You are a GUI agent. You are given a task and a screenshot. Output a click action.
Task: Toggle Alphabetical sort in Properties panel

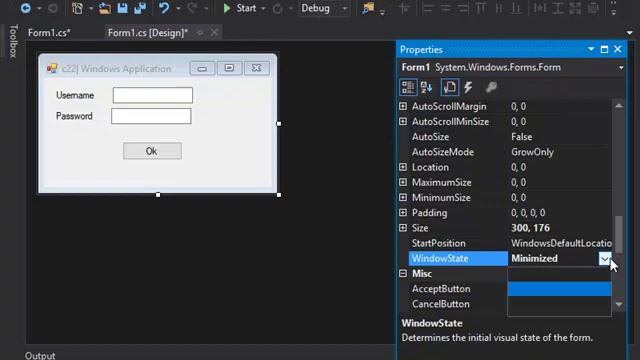[x=427, y=87]
